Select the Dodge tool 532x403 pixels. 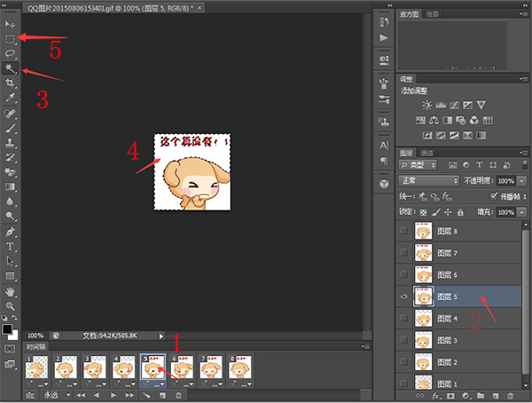(10, 216)
